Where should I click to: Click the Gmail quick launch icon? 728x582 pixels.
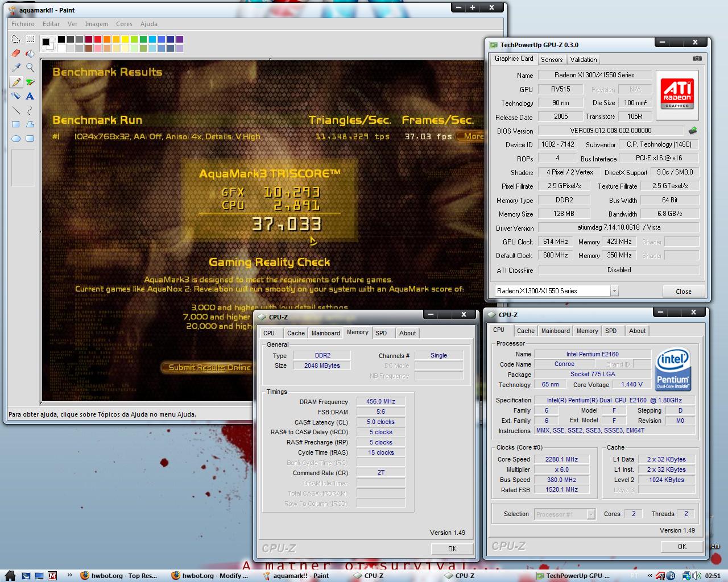[x=52, y=576]
